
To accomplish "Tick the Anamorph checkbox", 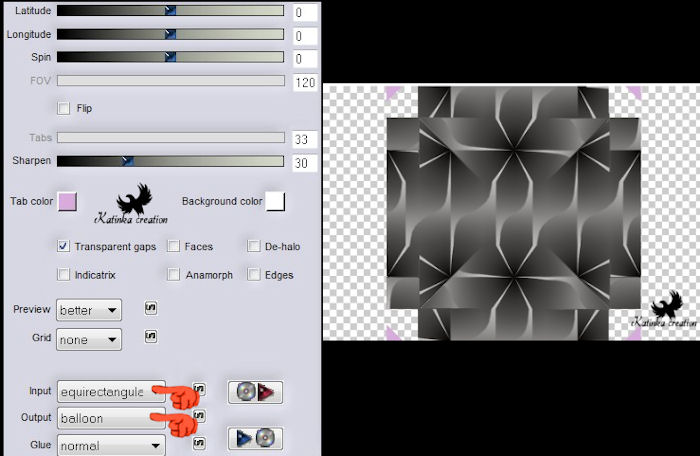I will 174,274.
